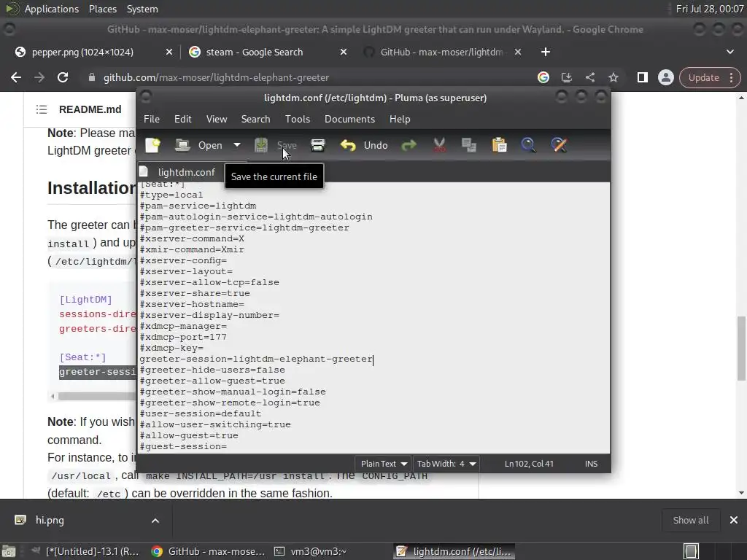Viewport: 747px width, 560px height.
Task: Open the README.md outline list icon
Action: pos(42,109)
